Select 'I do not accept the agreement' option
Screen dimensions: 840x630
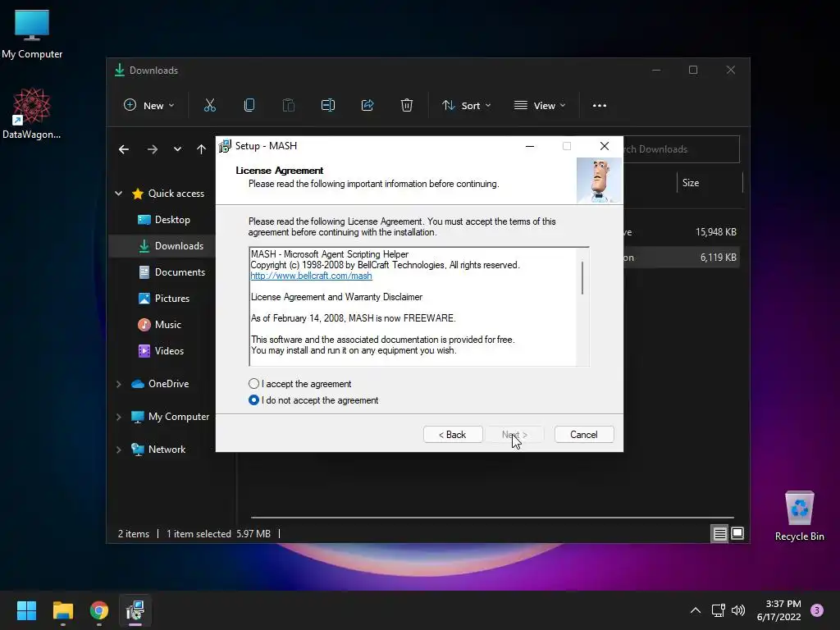point(254,400)
